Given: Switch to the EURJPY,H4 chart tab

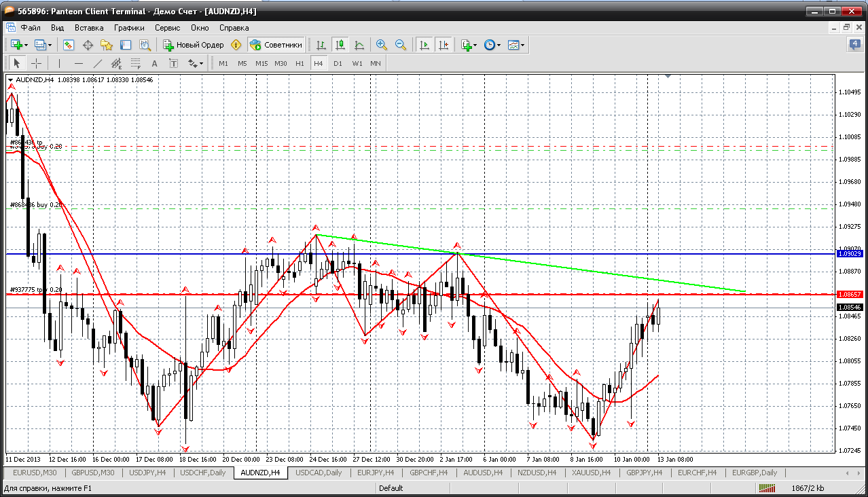Looking at the screenshot, I should pos(375,473).
